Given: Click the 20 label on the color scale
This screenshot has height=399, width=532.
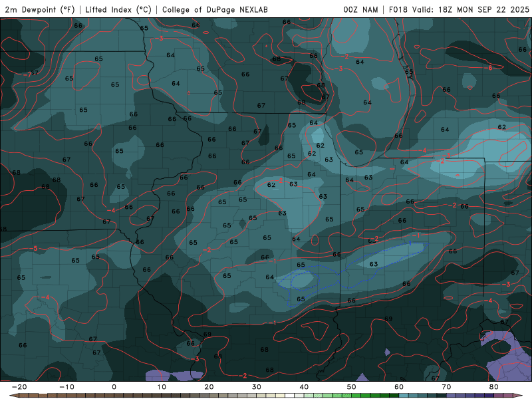Looking at the screenshot, I should click(209, 387).
